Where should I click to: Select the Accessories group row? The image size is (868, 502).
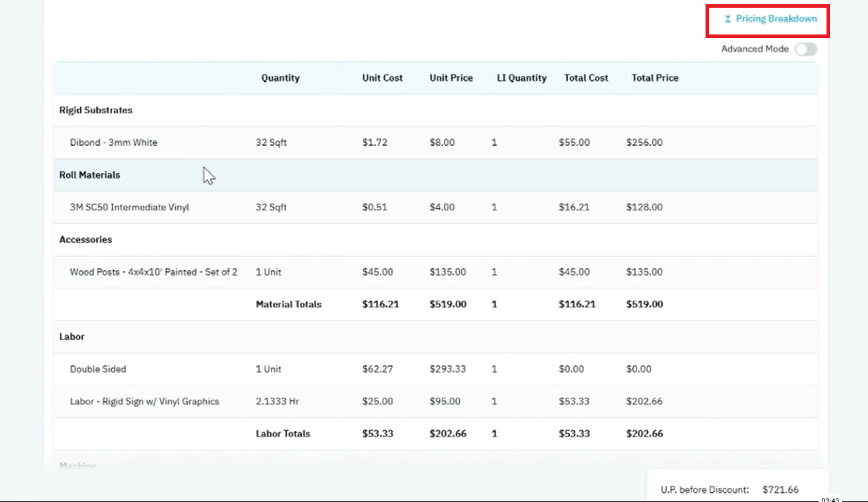435,240
